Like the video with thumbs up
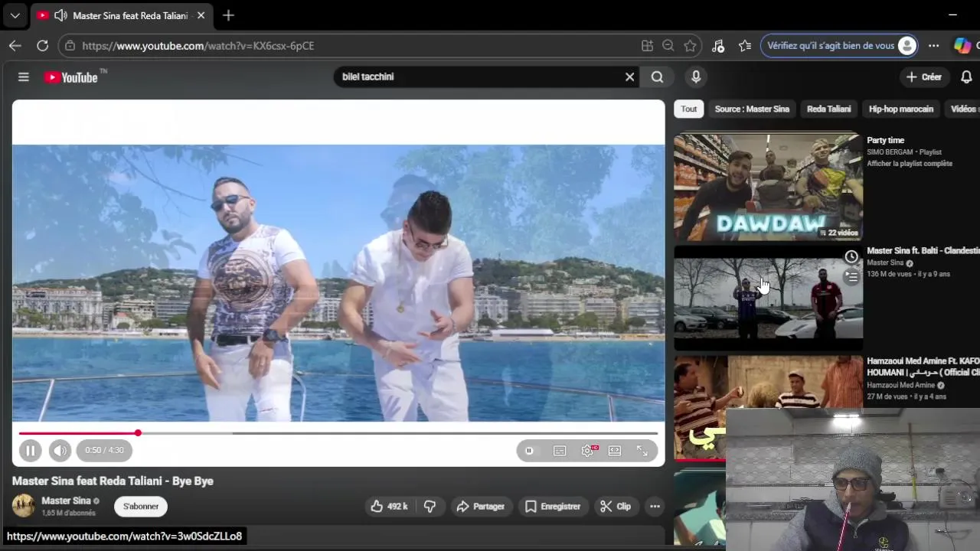This screenshot has width=980, height=551. pyautogui.click(x=389, y=506)
